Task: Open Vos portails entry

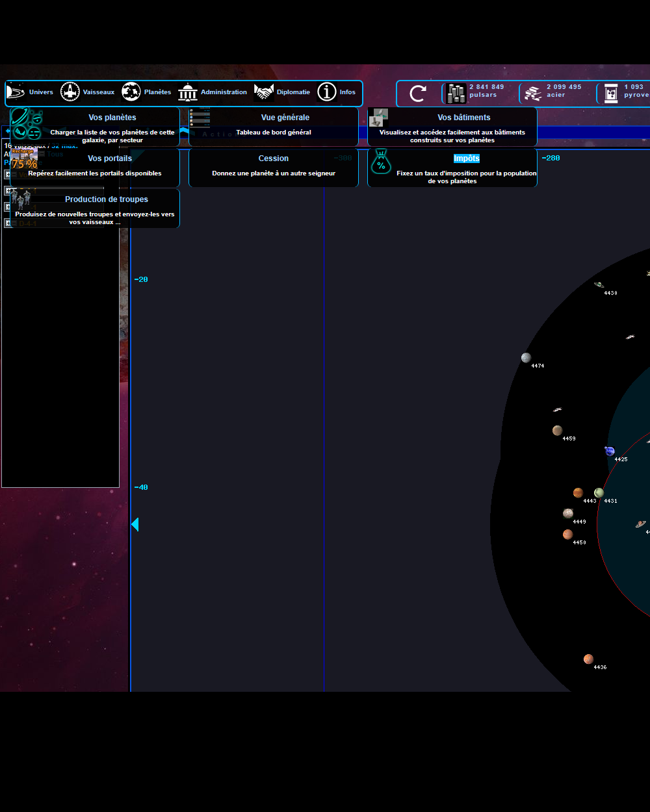Action: click(110, 159)
